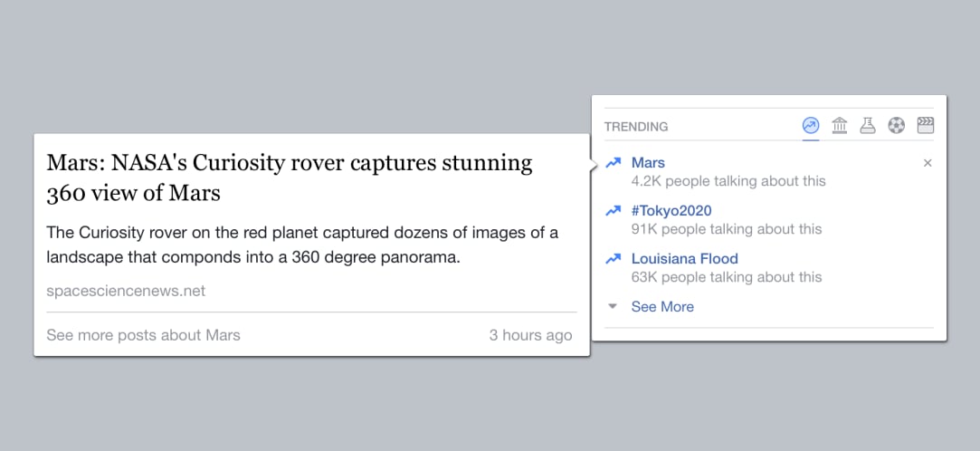Open the Louisiana Flood trending link
This screenshot has width=980, height=451.
(684, 258)
